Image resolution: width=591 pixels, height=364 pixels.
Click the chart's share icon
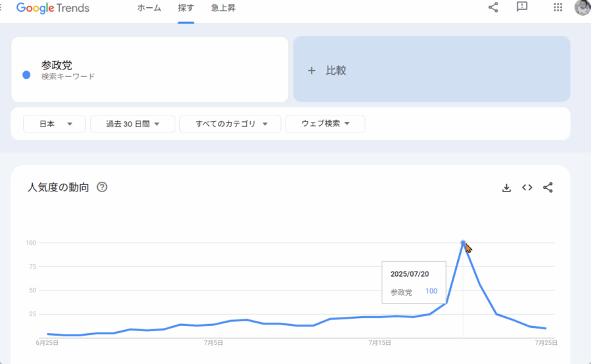tap(548, 188)
